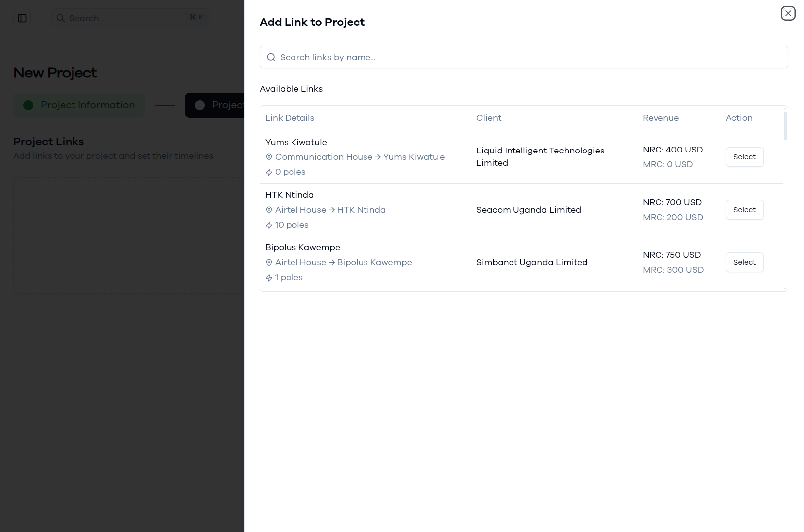
Task: Click the Available Links heading
Action: [291, 89]
